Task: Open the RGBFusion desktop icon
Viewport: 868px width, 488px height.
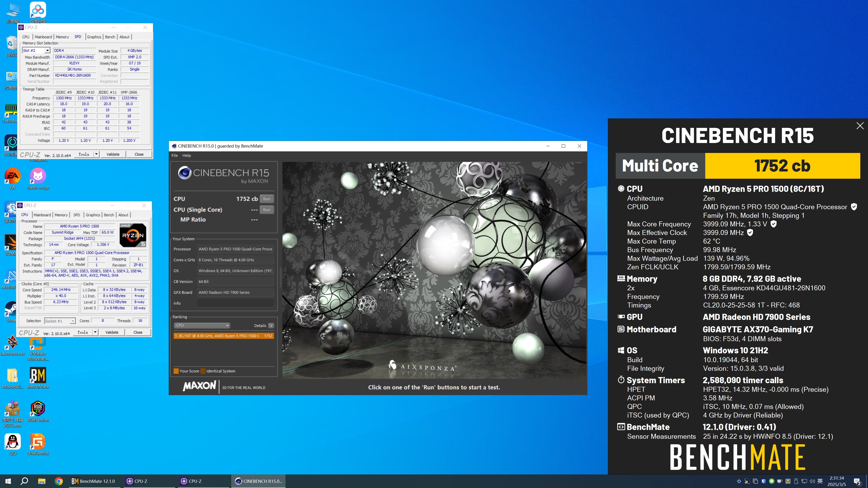Action: click(x=38, y=411)
